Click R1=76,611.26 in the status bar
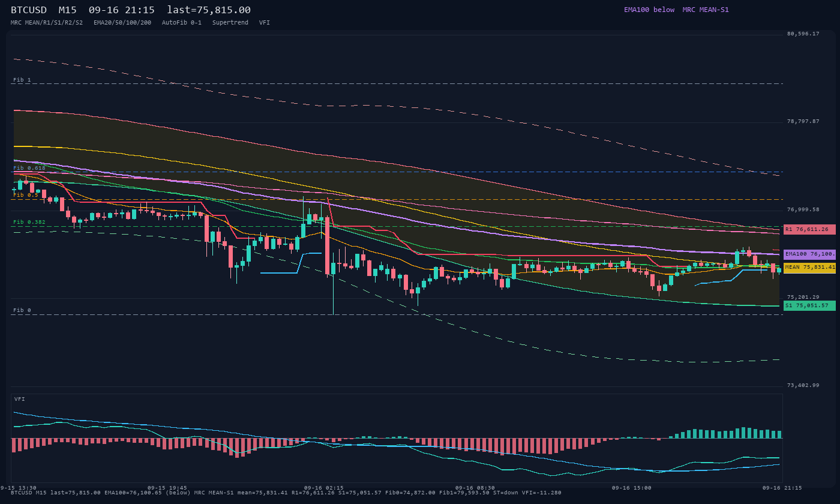 coord(313,493)
